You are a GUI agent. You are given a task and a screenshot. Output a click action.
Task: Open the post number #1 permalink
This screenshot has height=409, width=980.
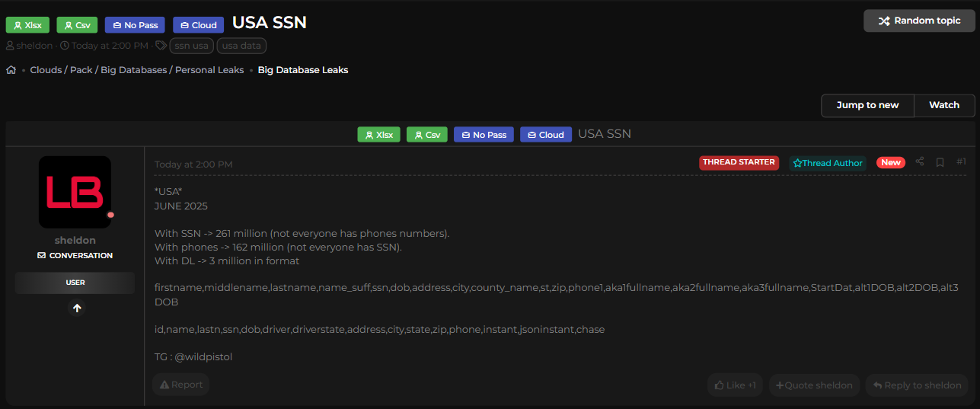(961, 162)
